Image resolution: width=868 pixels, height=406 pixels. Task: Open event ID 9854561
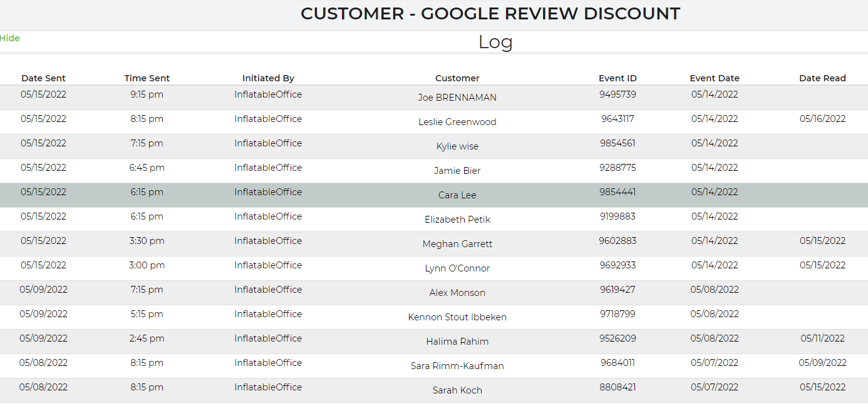click(x=617, y=143)
